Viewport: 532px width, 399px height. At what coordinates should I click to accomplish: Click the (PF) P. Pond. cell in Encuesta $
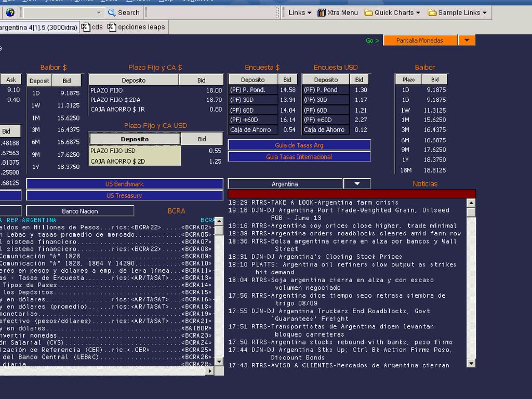(x=253, y=90)
